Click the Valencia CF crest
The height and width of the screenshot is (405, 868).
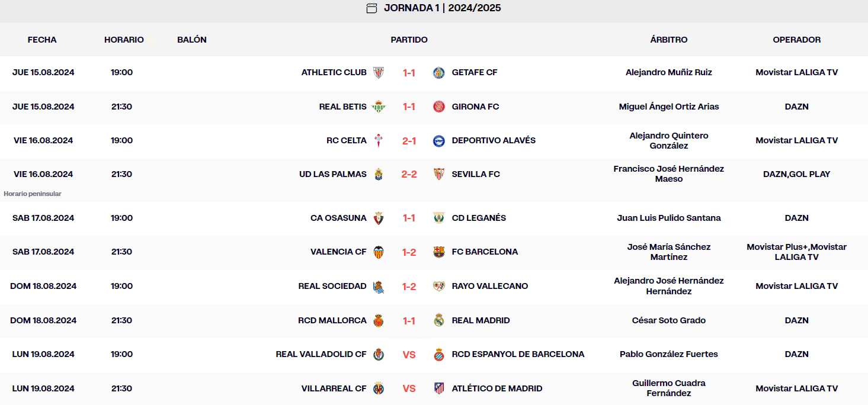click(379, 252)
